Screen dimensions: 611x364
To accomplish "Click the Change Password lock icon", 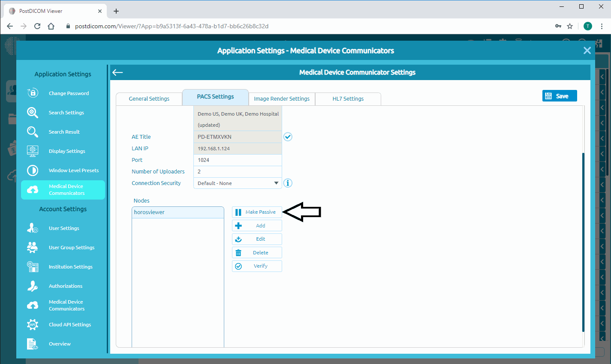I will coord(33,93).
